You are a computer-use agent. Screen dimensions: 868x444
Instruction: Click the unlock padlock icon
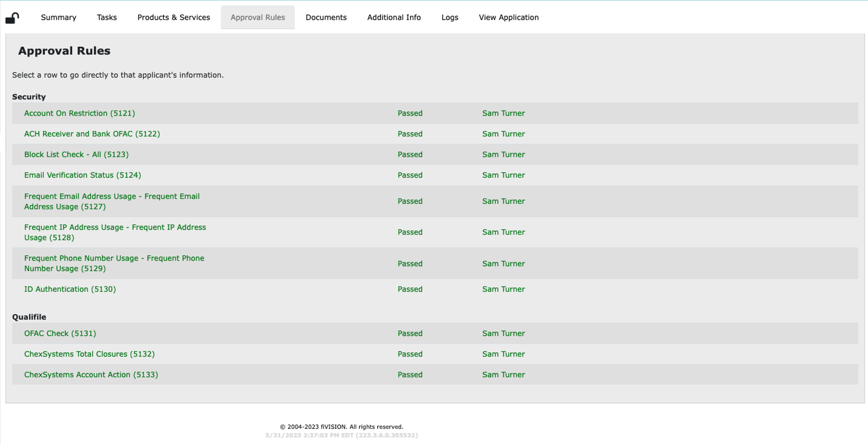12,18
